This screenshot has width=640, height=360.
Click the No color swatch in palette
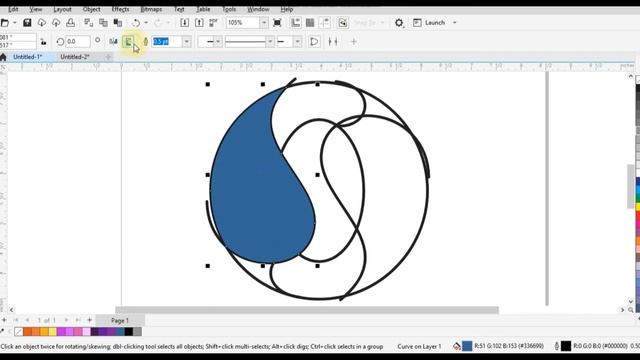pyautogui.click(x=18, y=332)
